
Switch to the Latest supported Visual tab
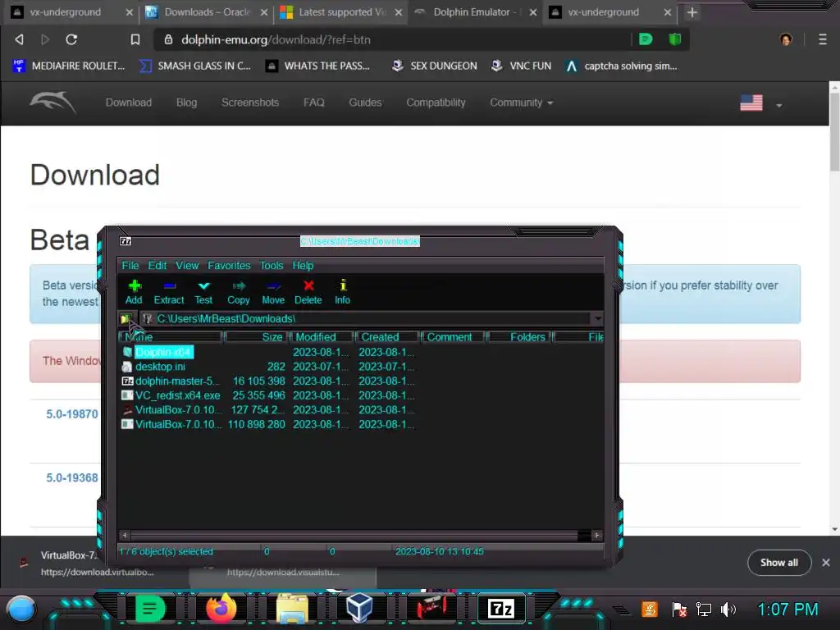click(x=342, y=11)
